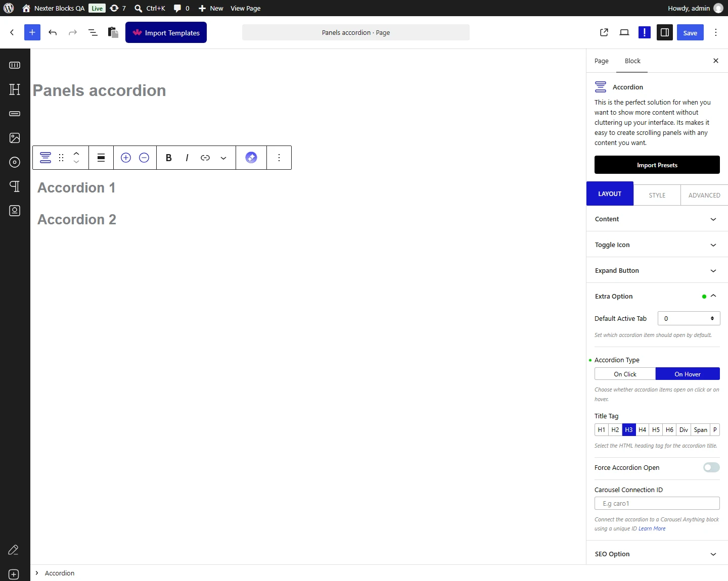Click the pencil edit icon at sidebar bottom

14,550
